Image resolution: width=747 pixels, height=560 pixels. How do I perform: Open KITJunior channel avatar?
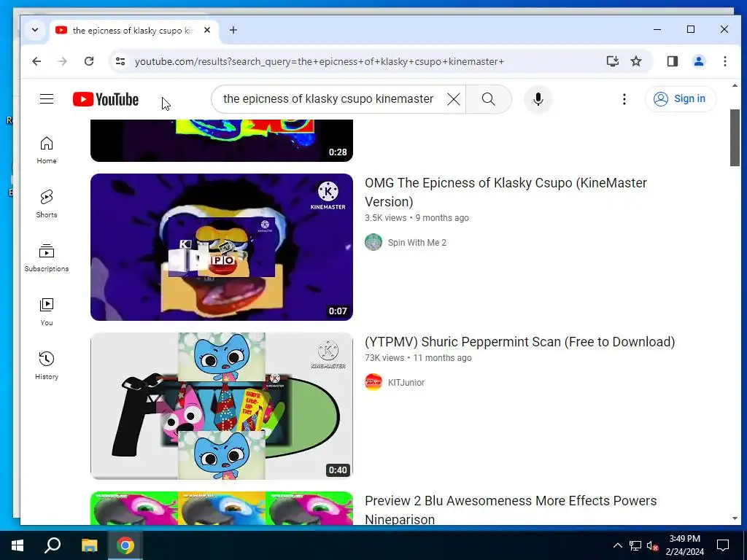tap(373, 382)
